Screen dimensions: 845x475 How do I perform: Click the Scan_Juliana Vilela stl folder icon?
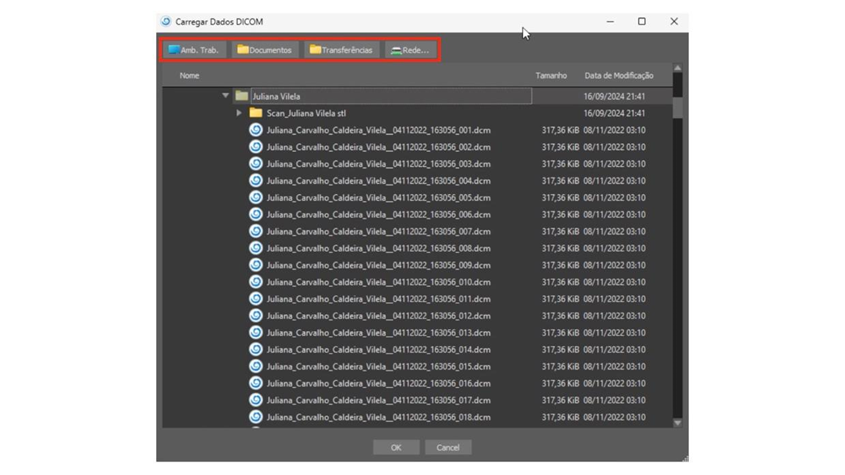point(255,113)
